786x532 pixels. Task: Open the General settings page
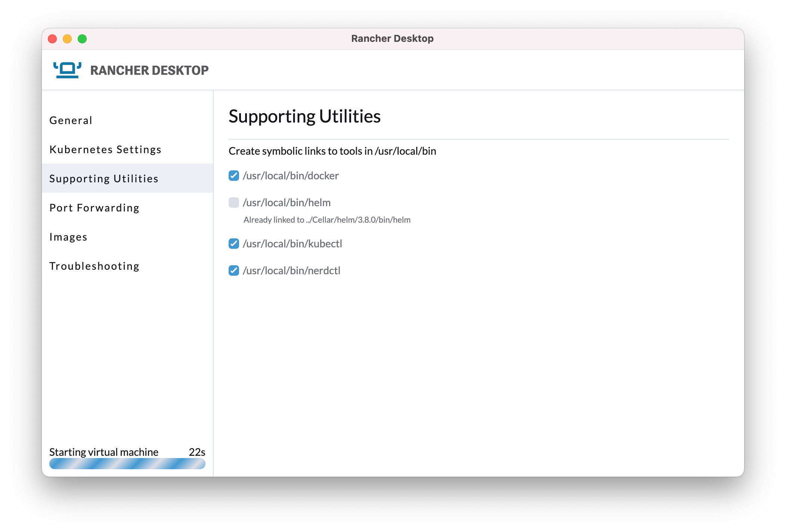[71, 120]
